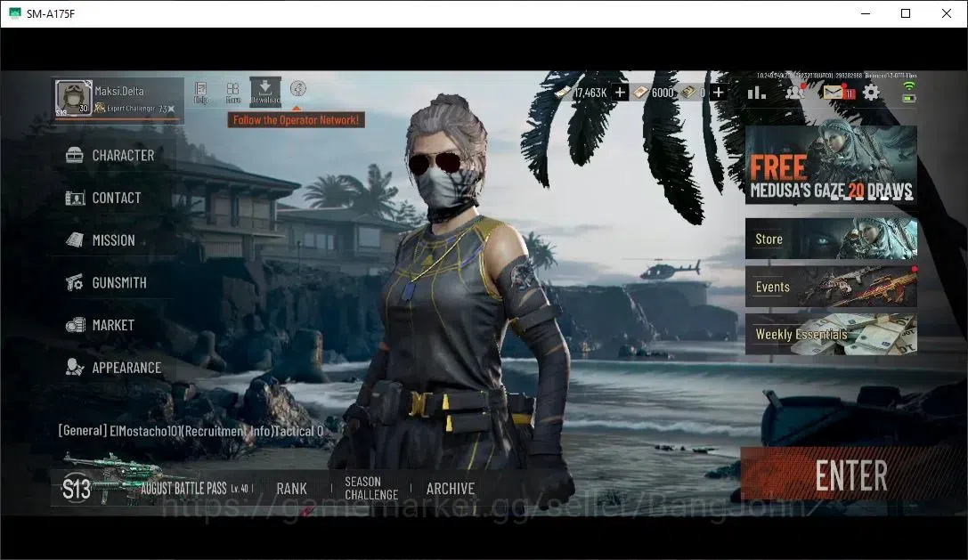
Task: Click the ticket icon beside the 0 balance
Action: [x=688, y=93]
